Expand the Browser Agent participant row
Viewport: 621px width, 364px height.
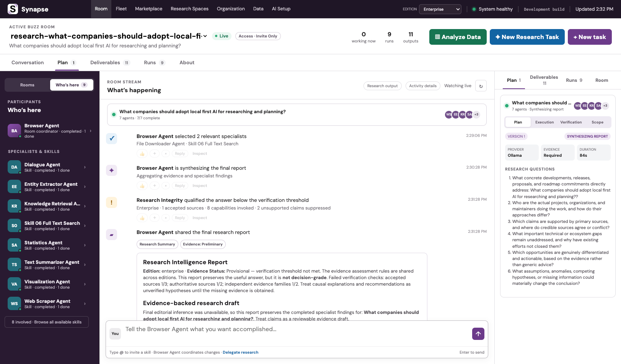pyautogui.click(x=50, y=131)
